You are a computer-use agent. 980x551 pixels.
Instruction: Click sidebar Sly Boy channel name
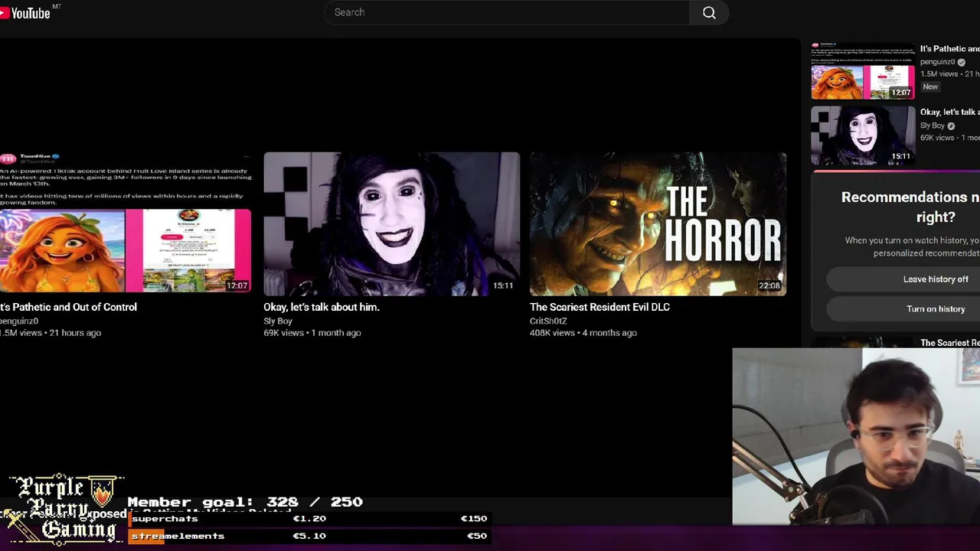point(933,126)
